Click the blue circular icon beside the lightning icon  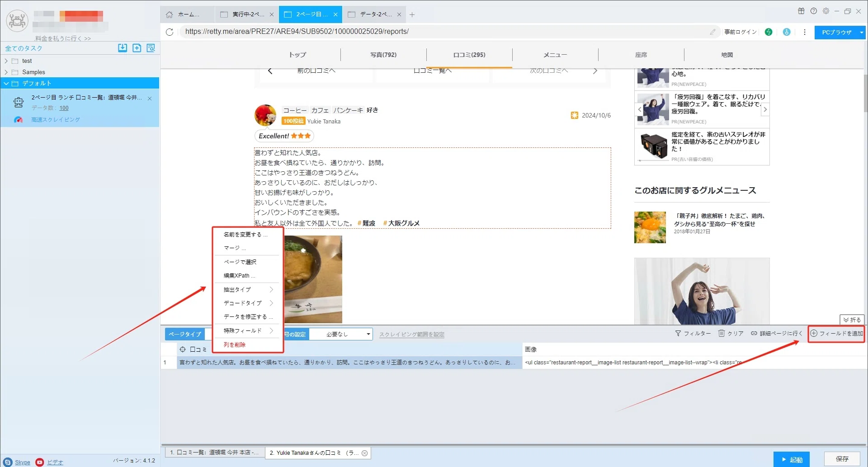(787, 32)
